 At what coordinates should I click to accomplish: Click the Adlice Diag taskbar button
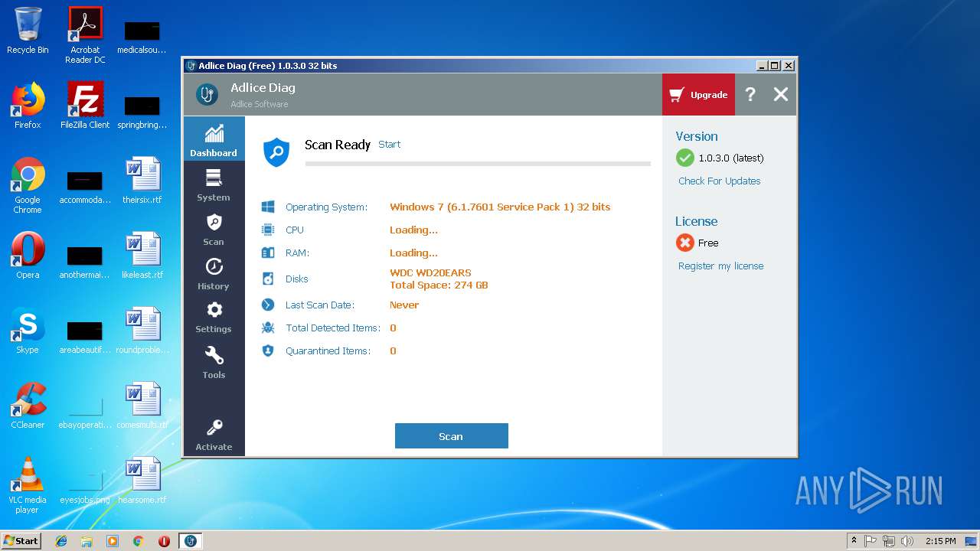pyautogui.click(x=191, y=541)
